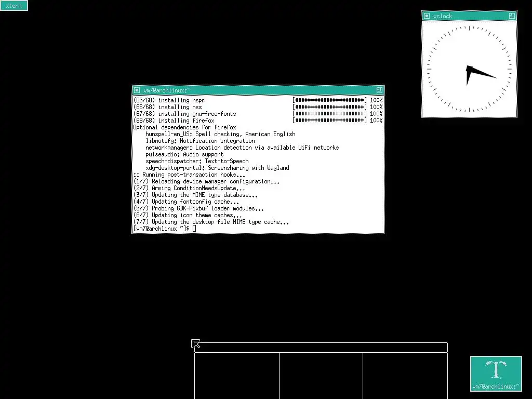The width and height of the screenshot is (532, 399).
Task: Click '(7/7) Updating the desktop file MIME' line
Action: [x=211, y=222]
